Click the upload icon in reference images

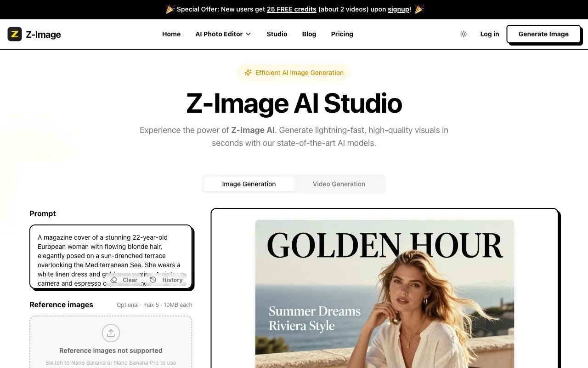pos(111,333)
